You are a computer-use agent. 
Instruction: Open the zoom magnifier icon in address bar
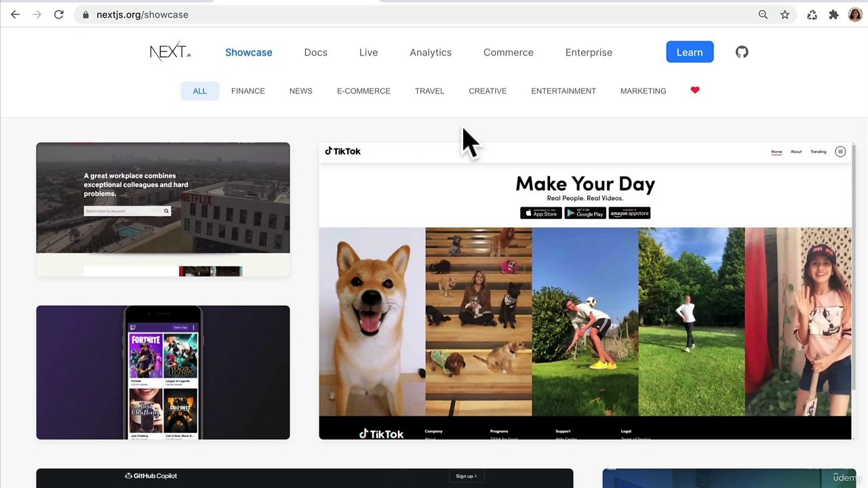tap(763, 14)
